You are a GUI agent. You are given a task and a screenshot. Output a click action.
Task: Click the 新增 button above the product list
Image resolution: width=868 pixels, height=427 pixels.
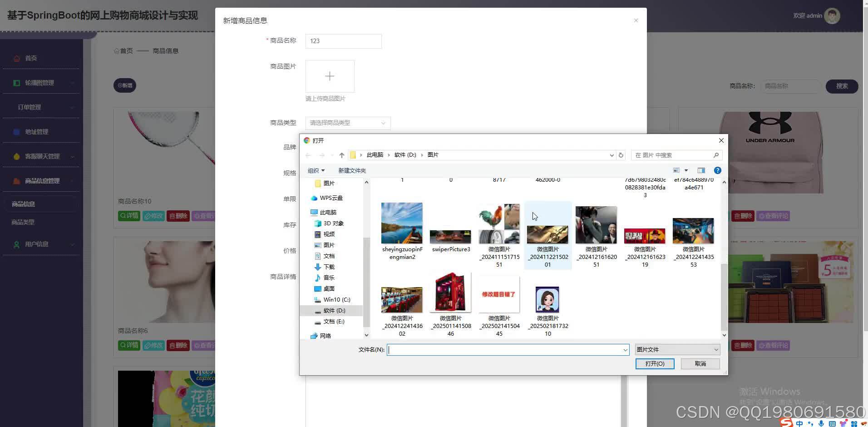(x=124, y=85)
